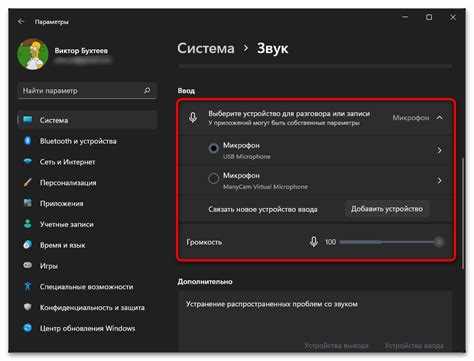Open the Система sidebar section
This screenshot has height=361, width=474.
click(x=87, y=120)
